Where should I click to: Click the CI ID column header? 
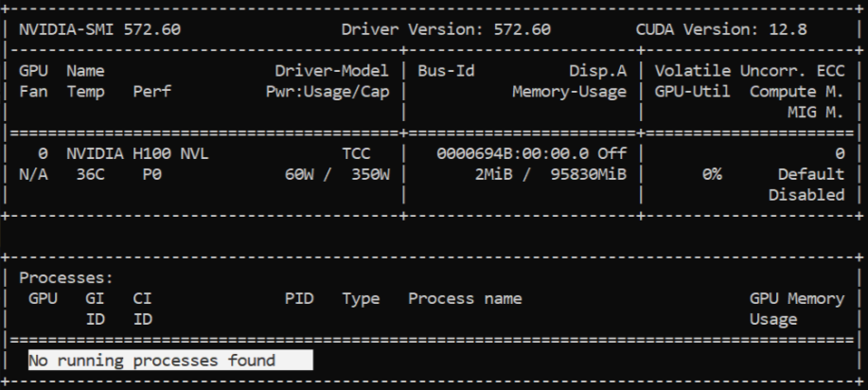[142, 309]
